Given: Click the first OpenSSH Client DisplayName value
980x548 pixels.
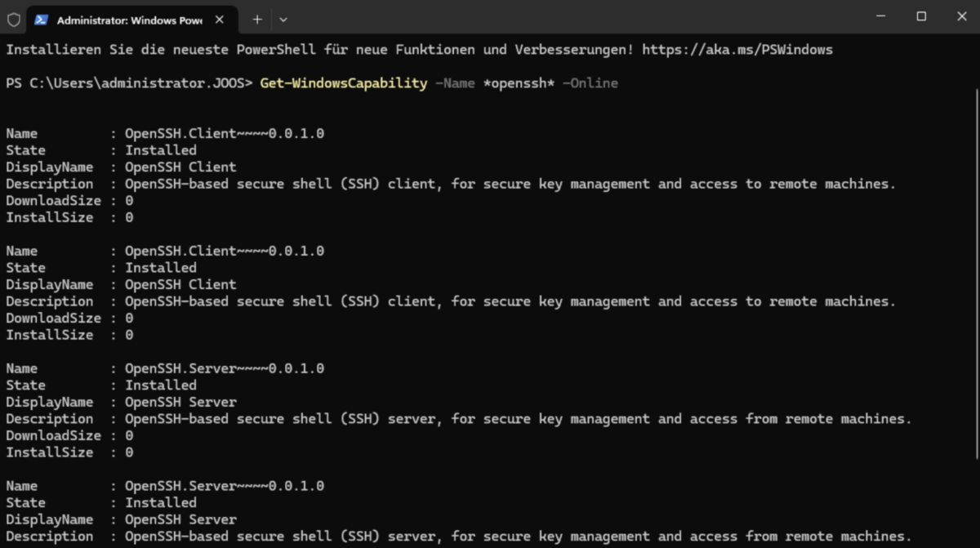Looking at the screenshot, I should pyautogui.click(x=180, y=167).
